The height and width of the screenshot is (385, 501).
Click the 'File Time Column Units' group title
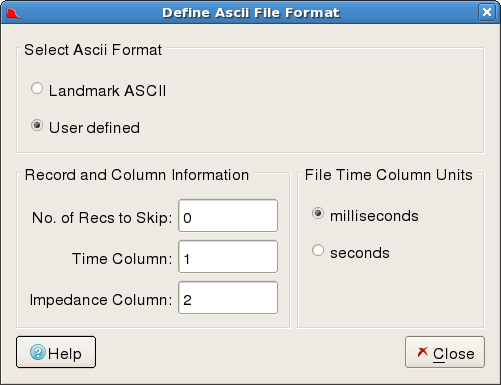click(x=389, y=175)
